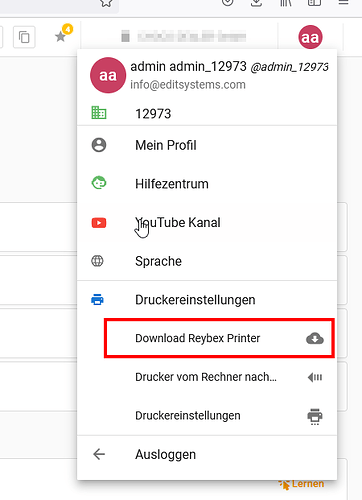Collapse the Druckereinstellungen section header
Image resolution: width=362 pixels, height=500 pixels.
pos(207,300)
